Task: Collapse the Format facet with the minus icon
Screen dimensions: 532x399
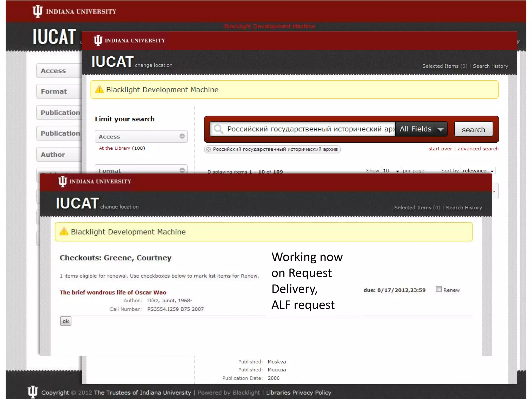Action: point(182,170)
